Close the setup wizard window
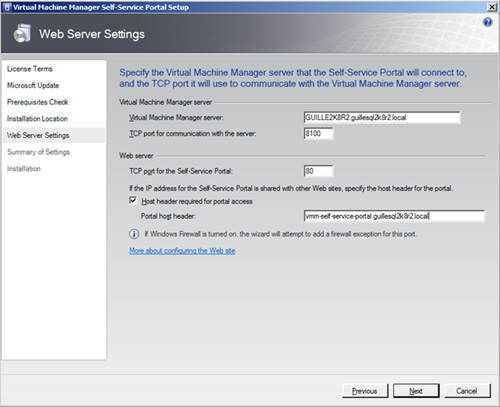This screenshot has height=407, width=500. (492, 7)
